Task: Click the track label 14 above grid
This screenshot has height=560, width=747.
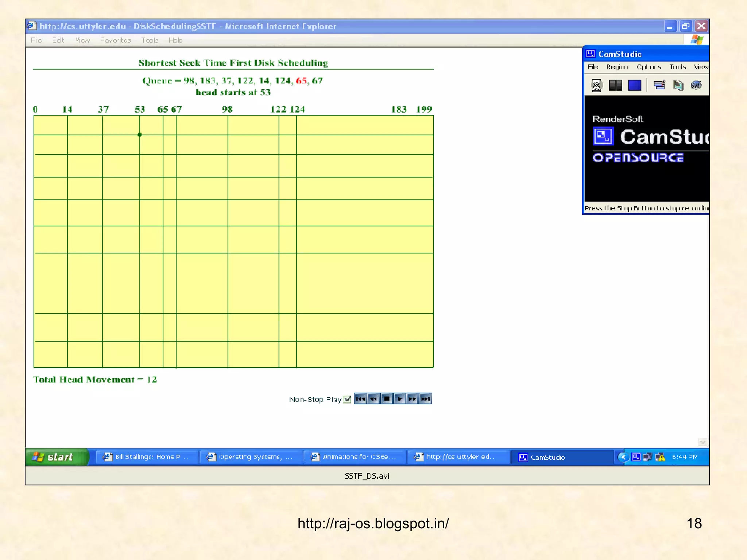Action: pos(67,109)
